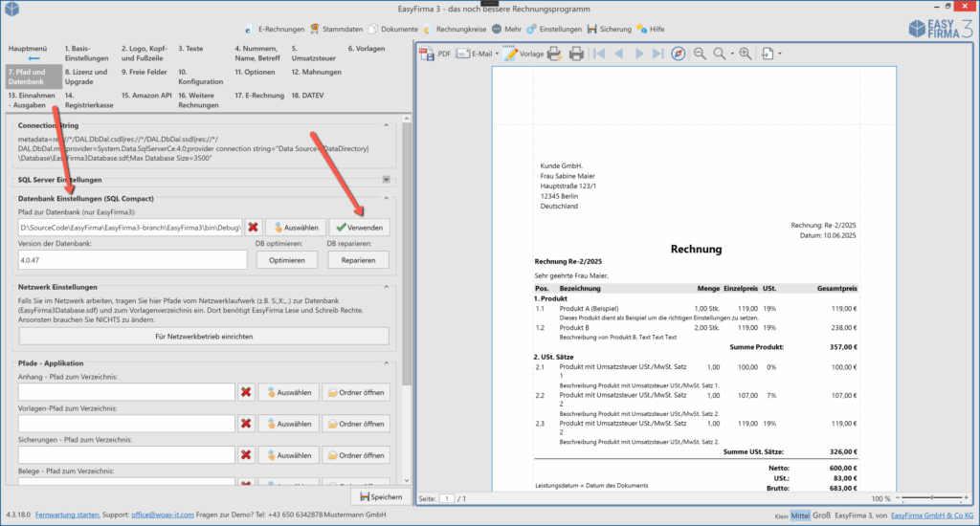
Task: Clear the Anhang path with the red X
Action: (x=246, y=392)
